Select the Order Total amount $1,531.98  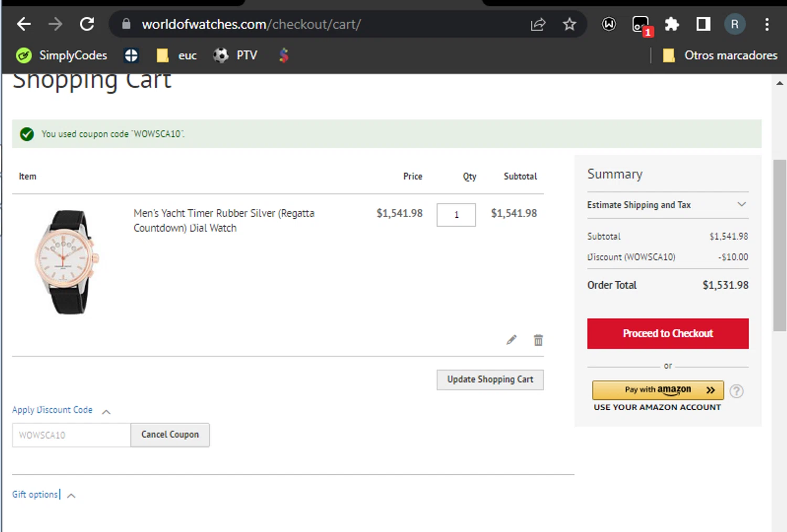tap(726, 285)
